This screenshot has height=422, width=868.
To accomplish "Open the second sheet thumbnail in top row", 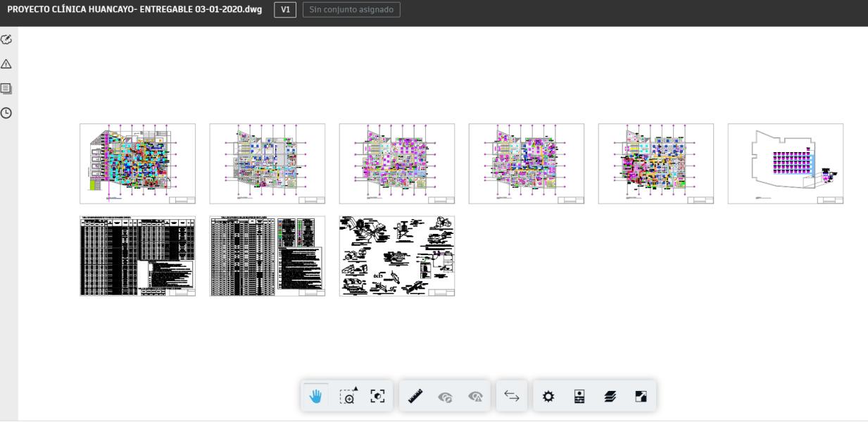I will point(267,163).
